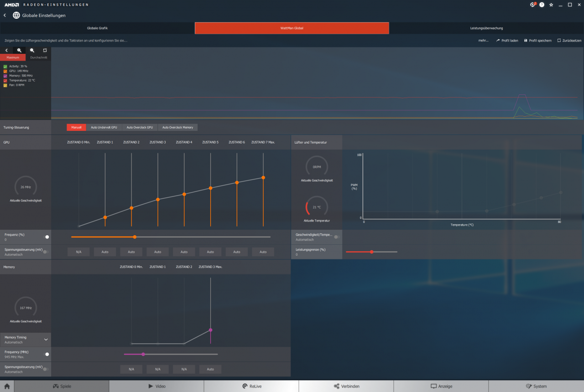The image size is (584, 392).
Task: Go back with the header arrow beside Globale Einstellungen
Action: click(x=5, y=15)
